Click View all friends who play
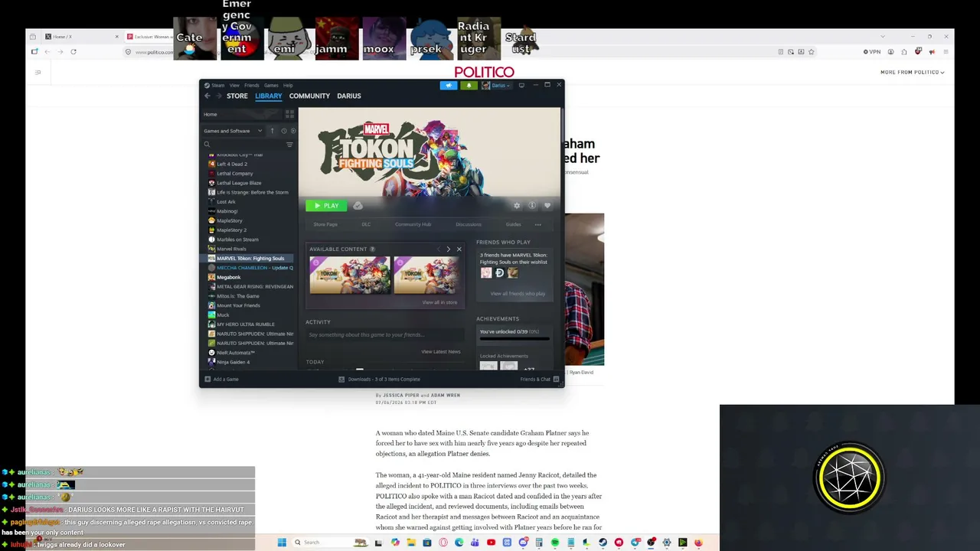This screenshot has width=980, height=551. pos(518,294)
